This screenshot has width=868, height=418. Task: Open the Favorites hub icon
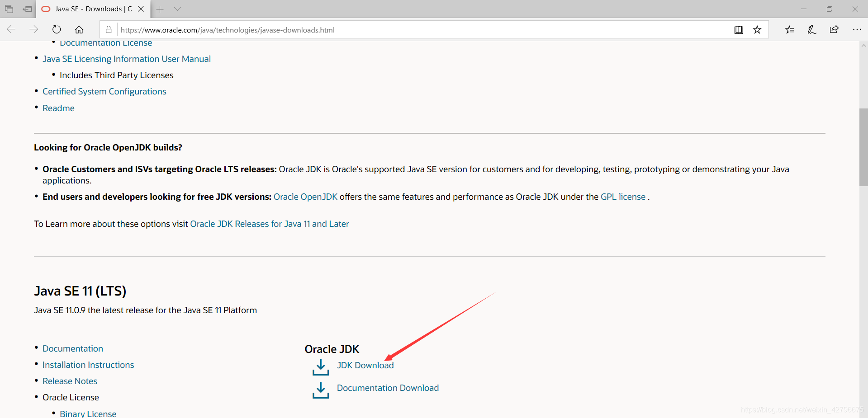point(789,30)
